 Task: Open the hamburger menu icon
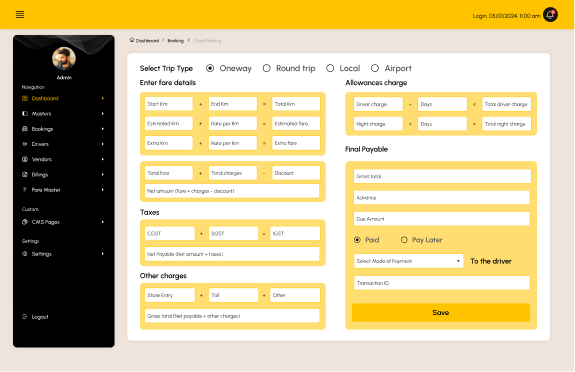coord(20,15)
